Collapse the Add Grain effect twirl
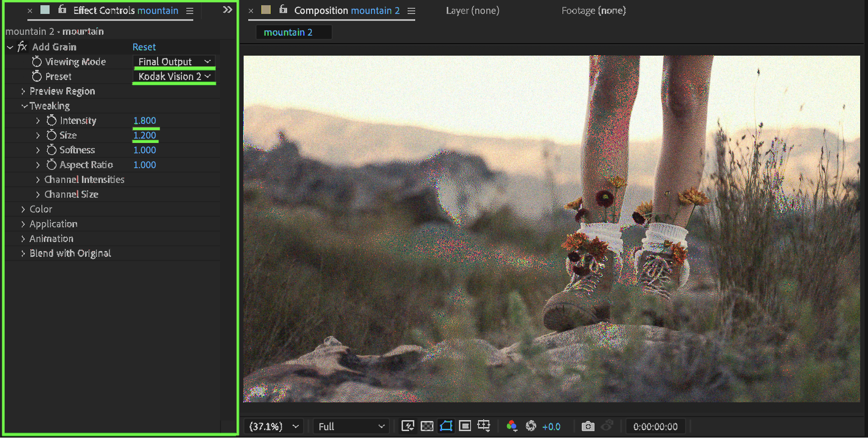This screenshot has width=868, height=438. point(10,47)
